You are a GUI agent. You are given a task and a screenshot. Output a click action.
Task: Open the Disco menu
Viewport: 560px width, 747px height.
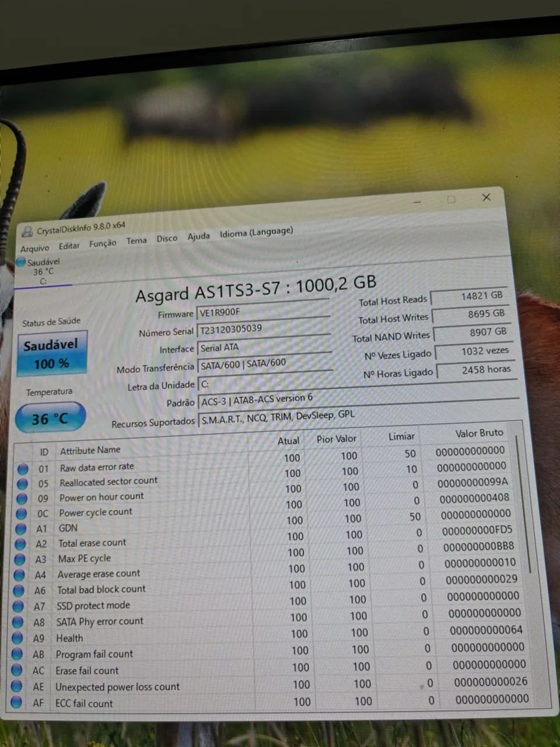[167, 238]
